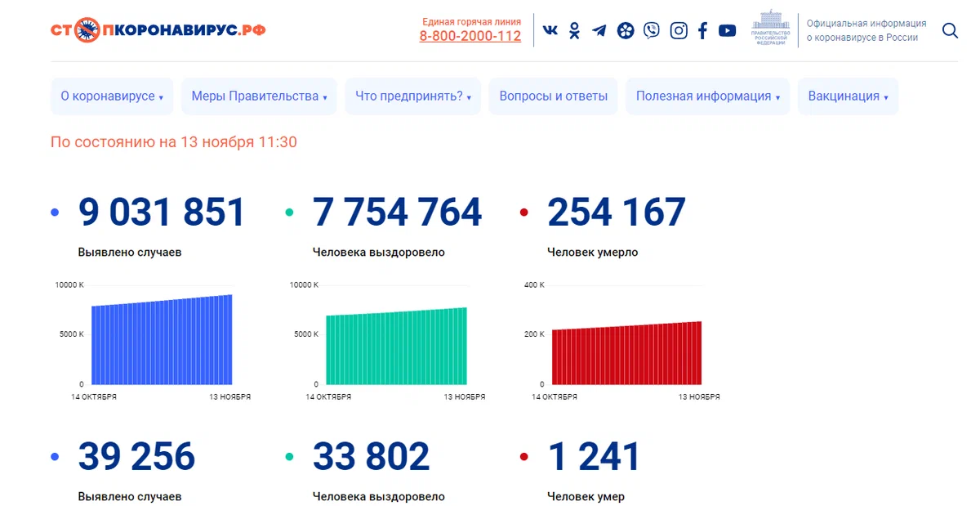The width and height of the screenshot is (980, 506).
Task: Expand the Что предпринять? dropdown
Action: point(413,96)
